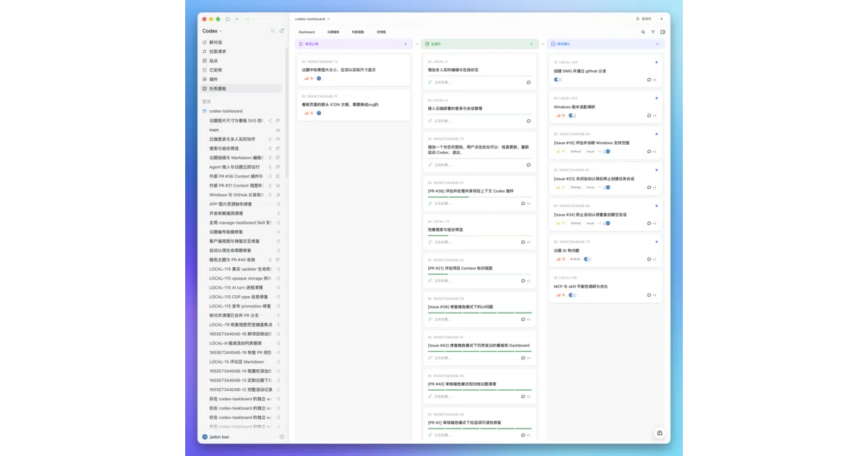Click the floating button at the board's bottom-right
Viewport: 868px width, 456px height.
659,433
